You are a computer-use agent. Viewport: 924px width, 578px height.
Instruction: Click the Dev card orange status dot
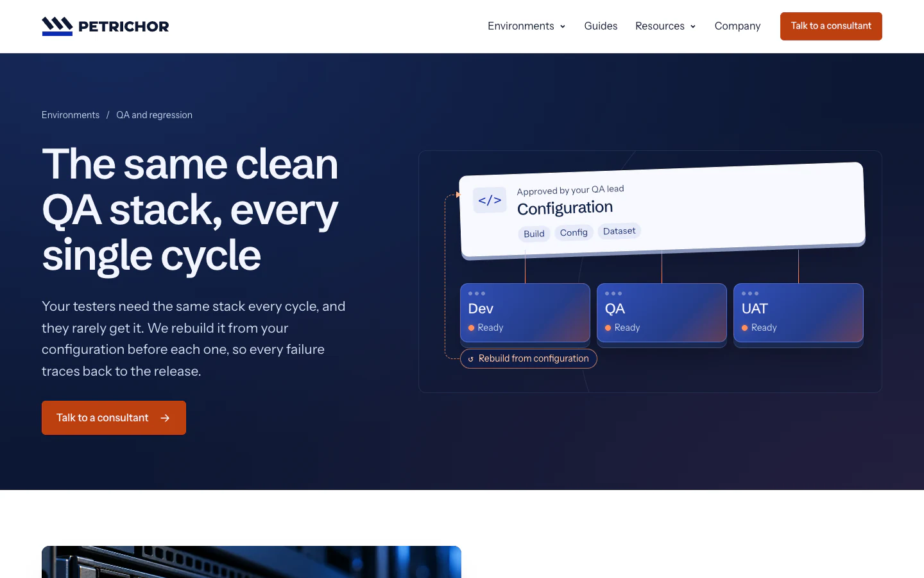(471, 328)
